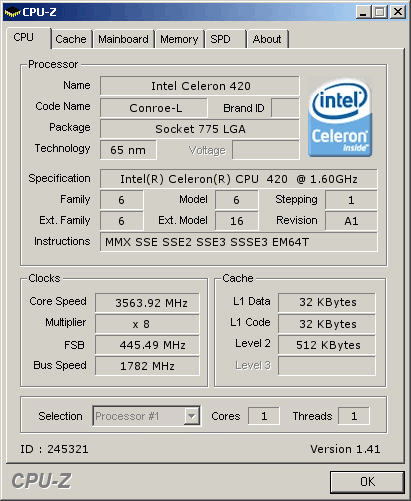Click the Processor #1 combo box
Viewport: 411px width, 501px height.
[x=147, y=416]
